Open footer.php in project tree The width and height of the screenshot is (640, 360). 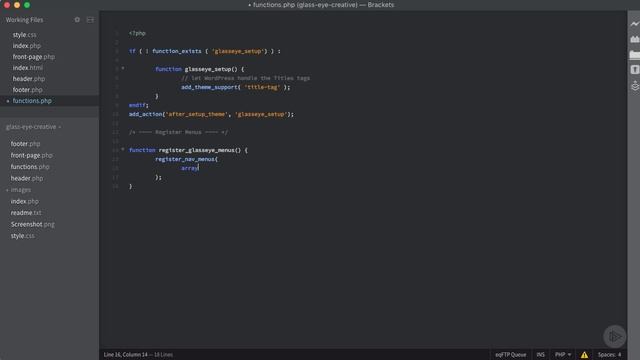[25, 144]
